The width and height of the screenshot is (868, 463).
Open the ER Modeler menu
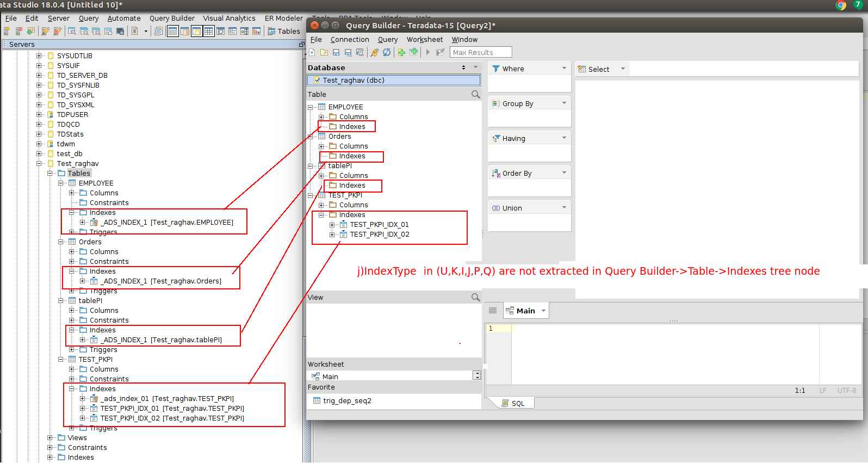[x=284, y=18]
